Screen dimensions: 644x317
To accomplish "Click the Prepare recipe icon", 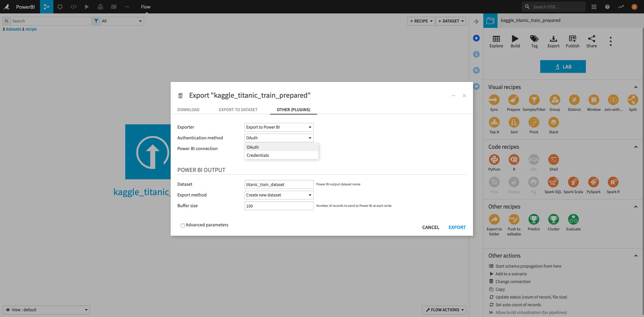I will tap(513, 100).
